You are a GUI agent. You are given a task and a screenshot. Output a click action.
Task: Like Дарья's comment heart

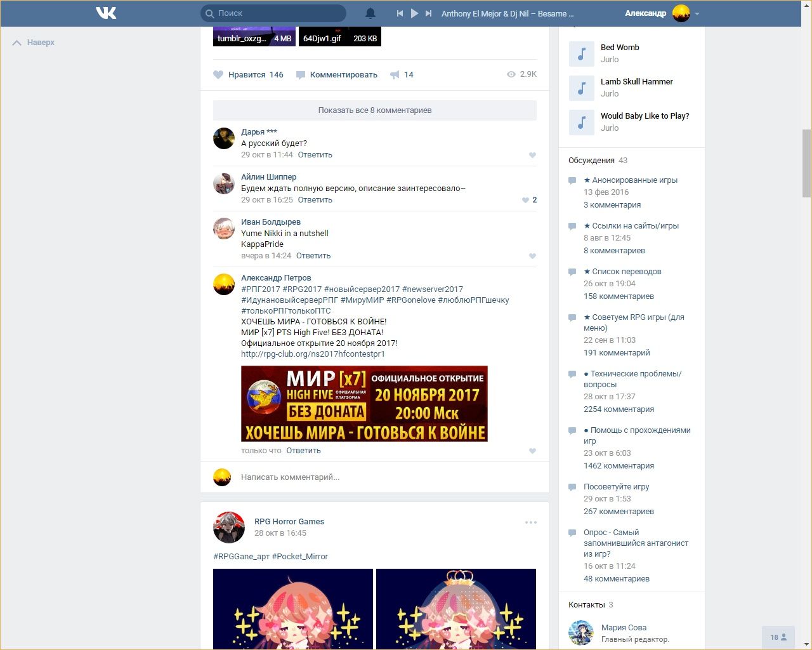pyautogui.click(x=532, y=155)
